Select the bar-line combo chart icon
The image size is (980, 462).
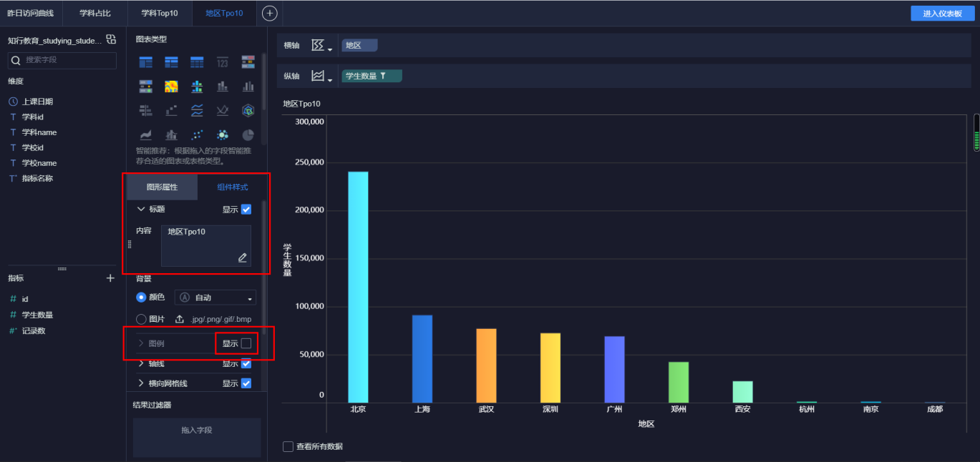pyautogui.click(x=171, y=134)
